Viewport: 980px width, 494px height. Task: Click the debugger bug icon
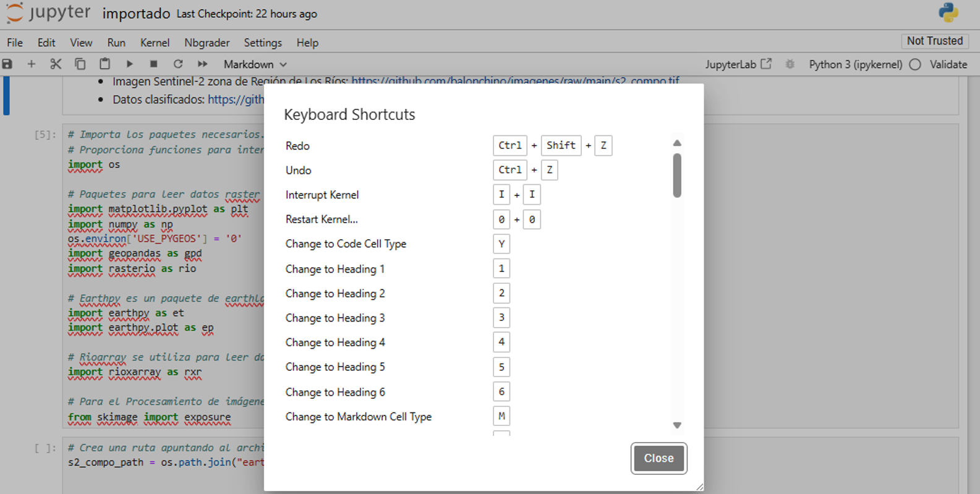point(790,64)
